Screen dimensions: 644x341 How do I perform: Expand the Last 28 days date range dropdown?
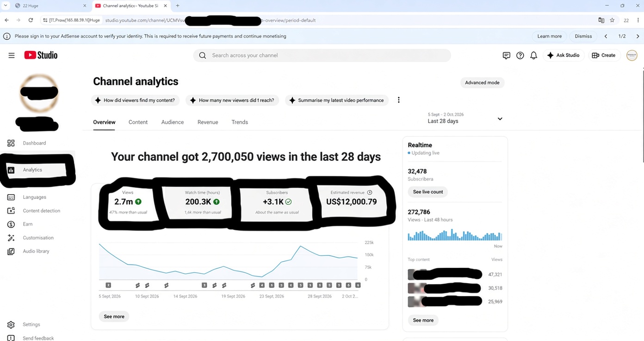click(x=465, y=118)
